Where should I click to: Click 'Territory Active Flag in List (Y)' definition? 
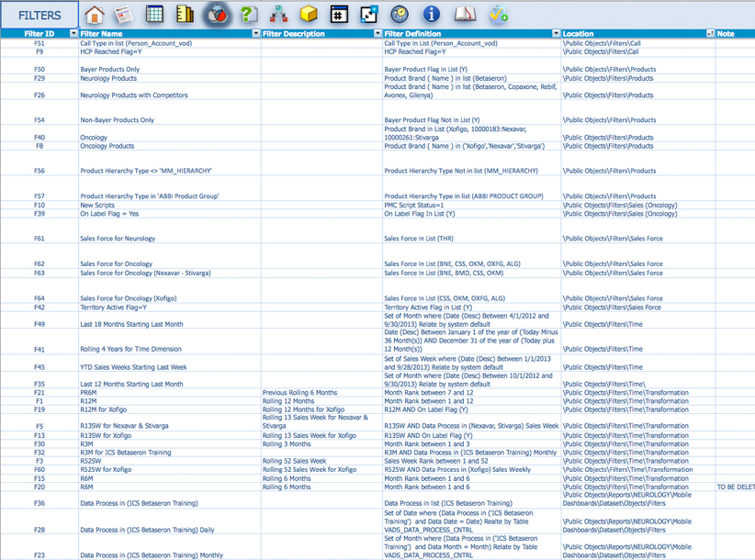pos(428,308)
